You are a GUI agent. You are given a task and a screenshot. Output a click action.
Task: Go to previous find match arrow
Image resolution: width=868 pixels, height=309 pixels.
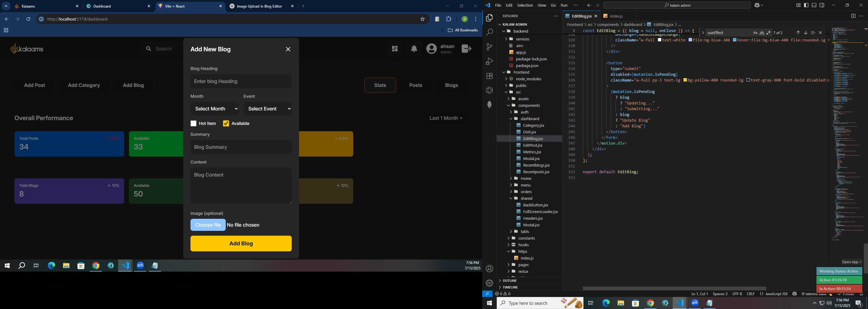point(798,33)
